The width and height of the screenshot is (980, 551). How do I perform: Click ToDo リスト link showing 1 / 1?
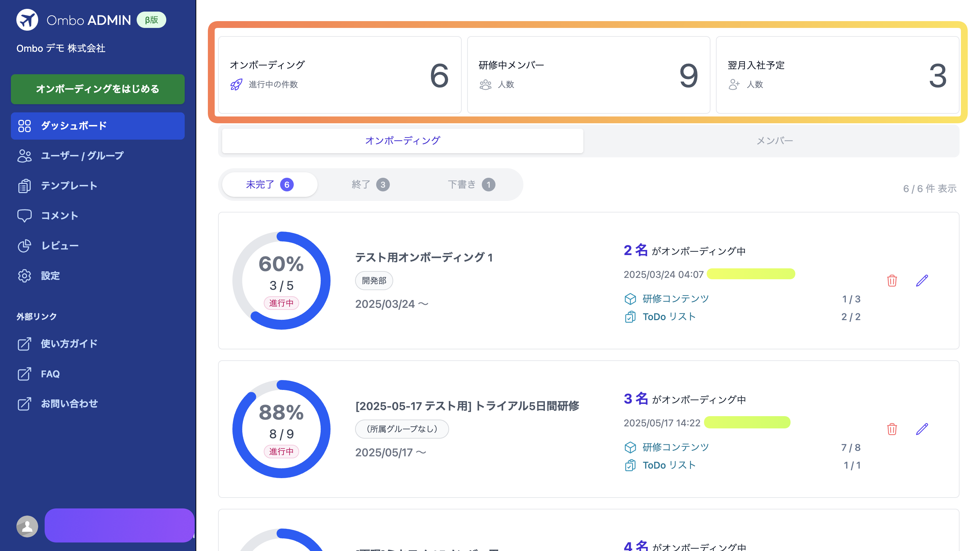point(669,465)
